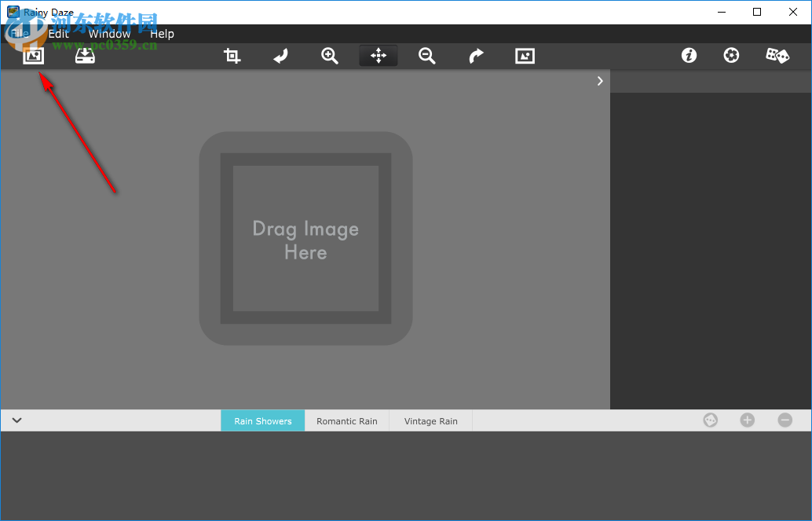The image size is (812, 521).
Task: Click the dice randomize icon
Action: 777,56
